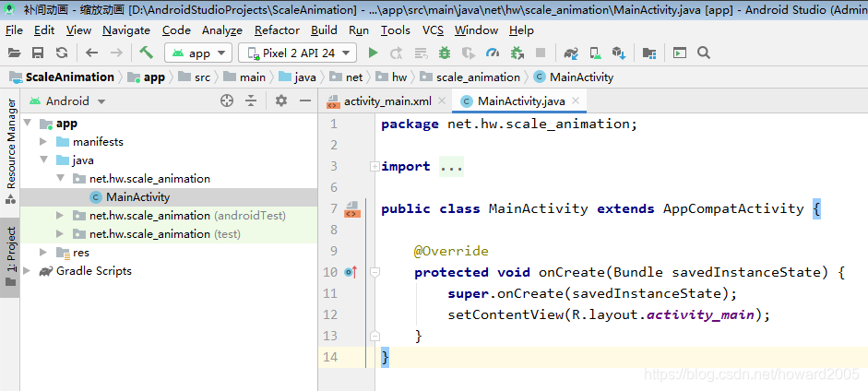This screenshot has width=868, height=391.
Task: Expand the folded import block on line 3
Action: [375, 166]
